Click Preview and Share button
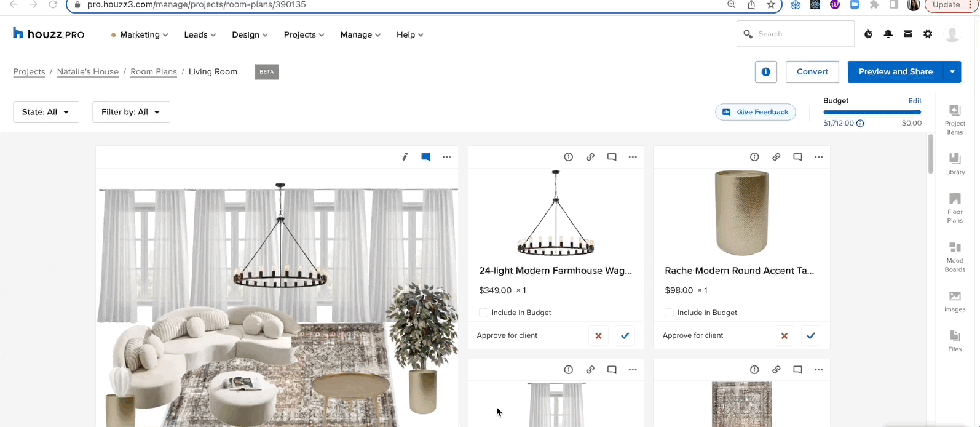 [896, 72]
